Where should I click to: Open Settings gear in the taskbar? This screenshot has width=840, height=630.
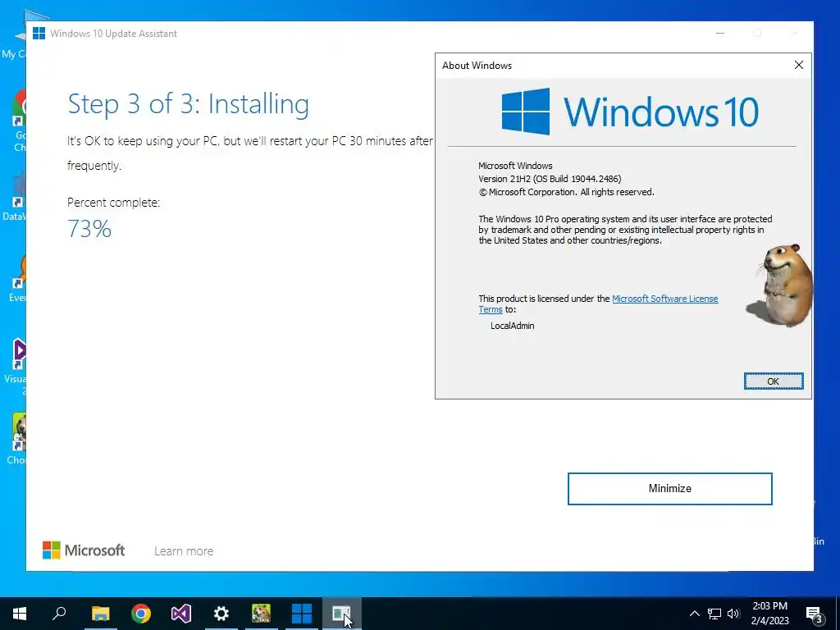(221, 614)
